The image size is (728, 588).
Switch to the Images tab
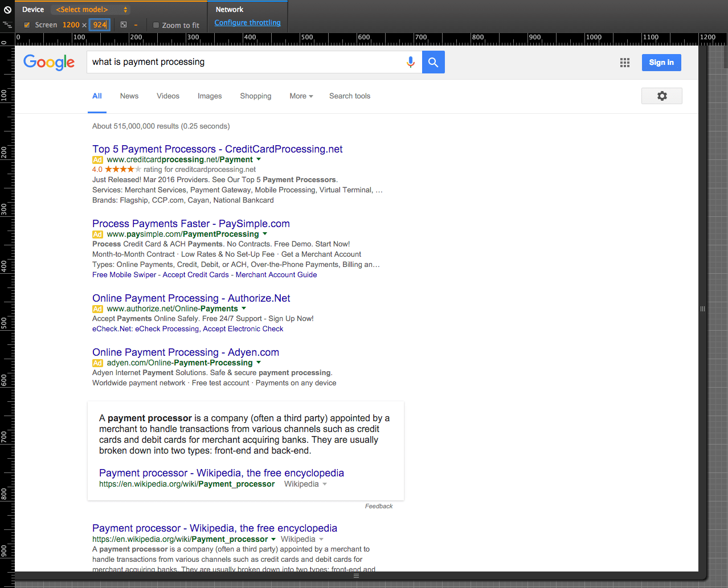[210, 96]
